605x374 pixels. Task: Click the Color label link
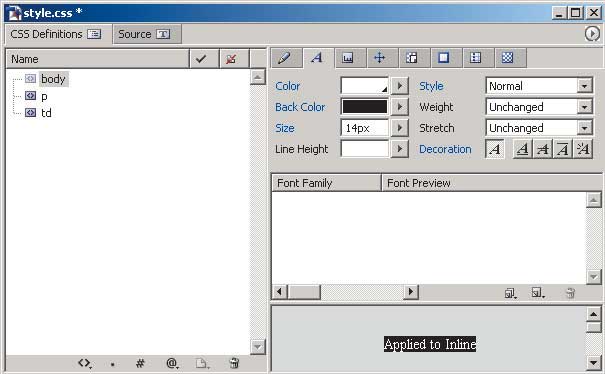[x=287, y=86]
